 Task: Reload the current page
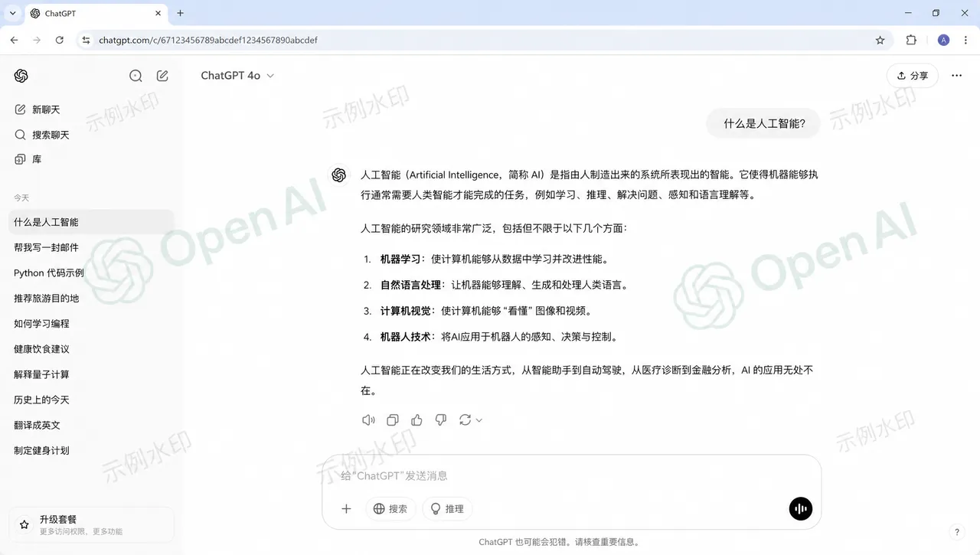click(60, 40)
